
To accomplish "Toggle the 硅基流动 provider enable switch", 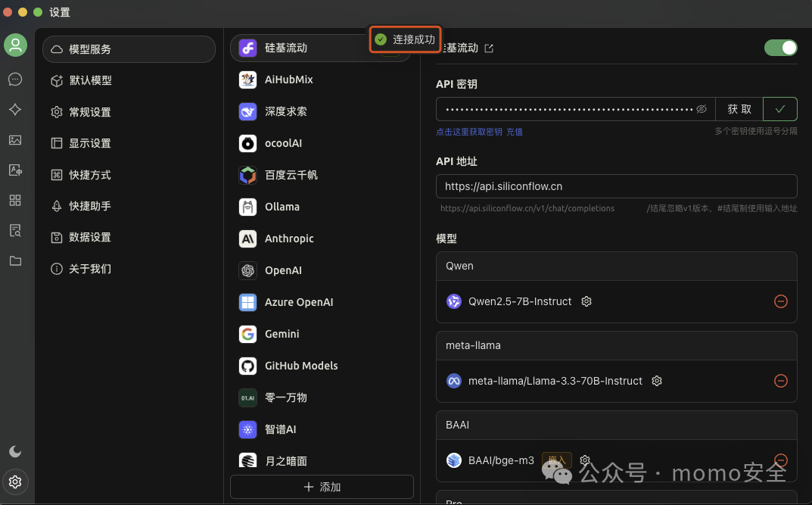I will 780,48.
